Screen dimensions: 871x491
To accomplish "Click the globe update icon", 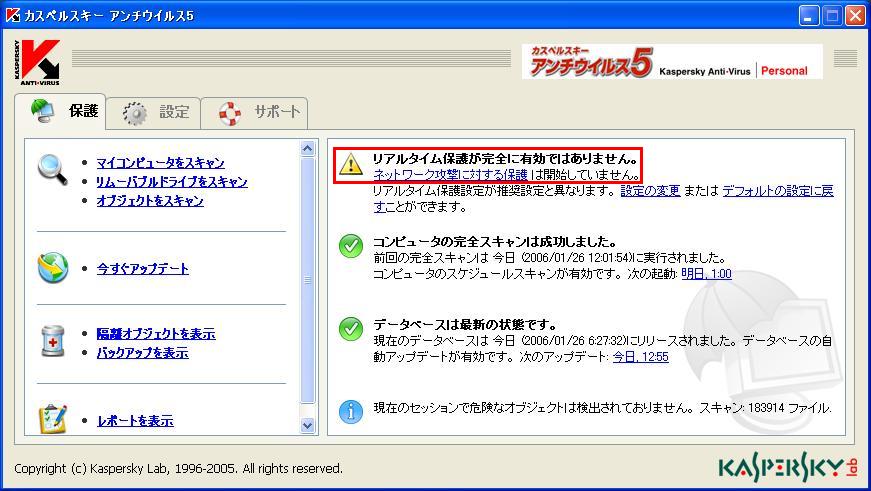I will (53, 268).
